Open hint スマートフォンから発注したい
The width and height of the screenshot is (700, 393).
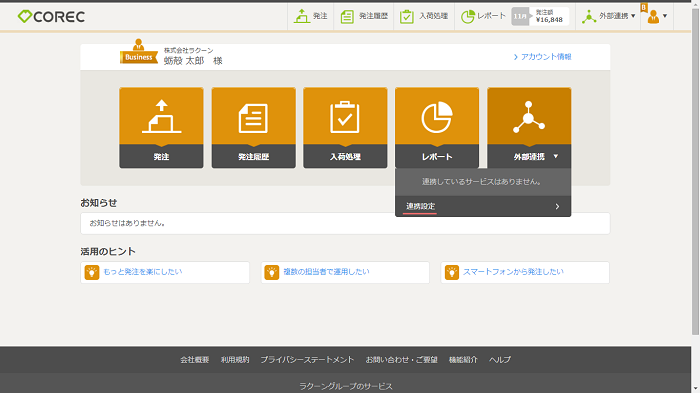coord(513,272)
